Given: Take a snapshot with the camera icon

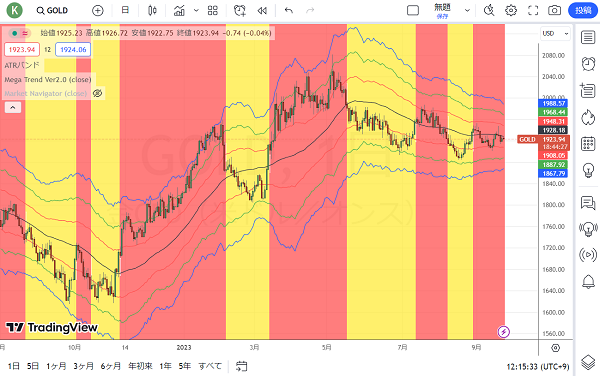Looking at the screenshot, I should click(x=554, y=10).
